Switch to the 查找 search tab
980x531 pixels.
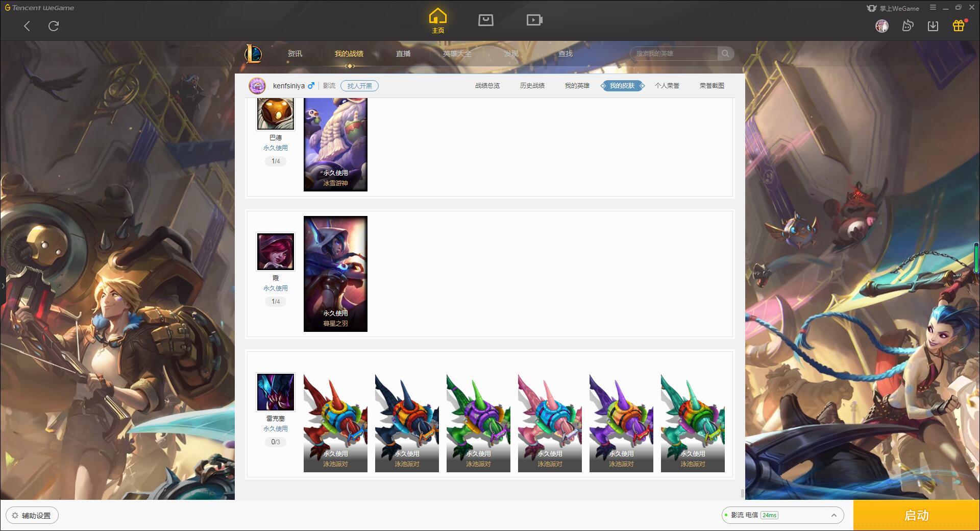(x=566, y=54)
